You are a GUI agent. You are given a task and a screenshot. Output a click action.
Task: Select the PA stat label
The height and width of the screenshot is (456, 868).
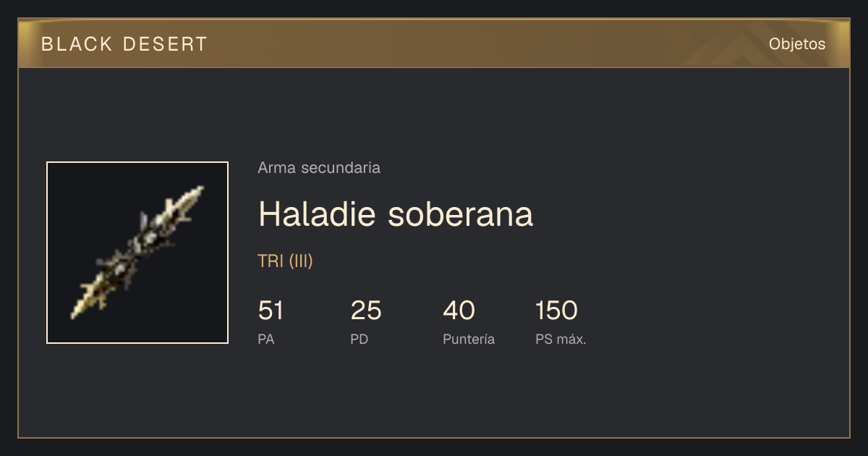pos(266,339)
